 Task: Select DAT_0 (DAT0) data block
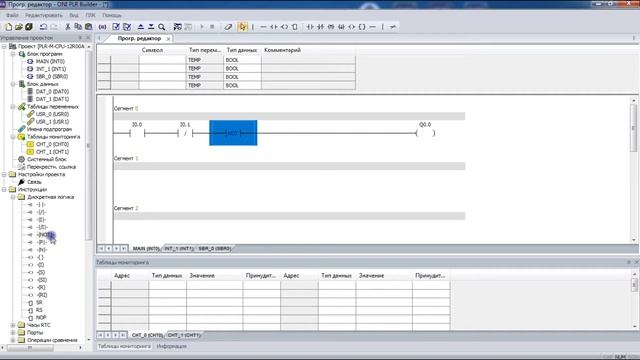(52, 91)
